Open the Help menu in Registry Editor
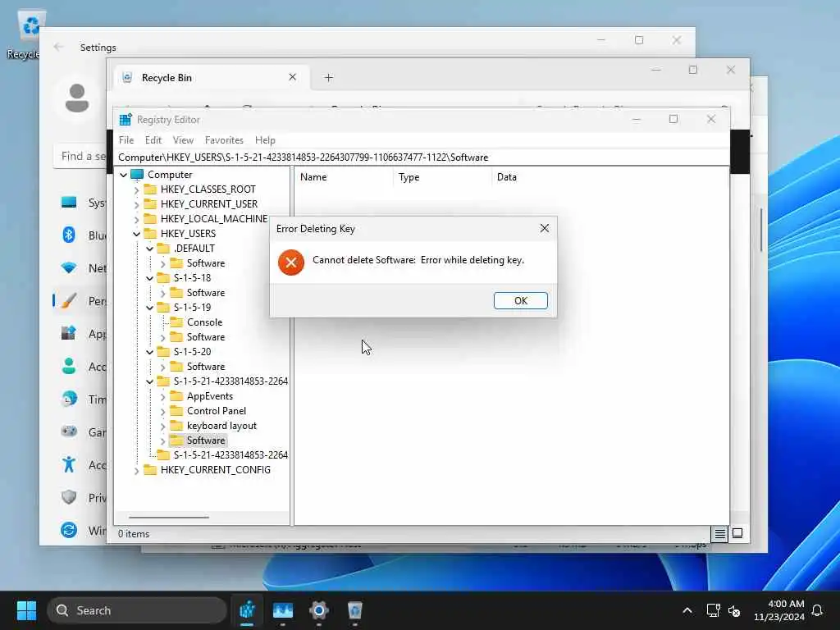Screen dimensions: 840x630 click(265, 139)
